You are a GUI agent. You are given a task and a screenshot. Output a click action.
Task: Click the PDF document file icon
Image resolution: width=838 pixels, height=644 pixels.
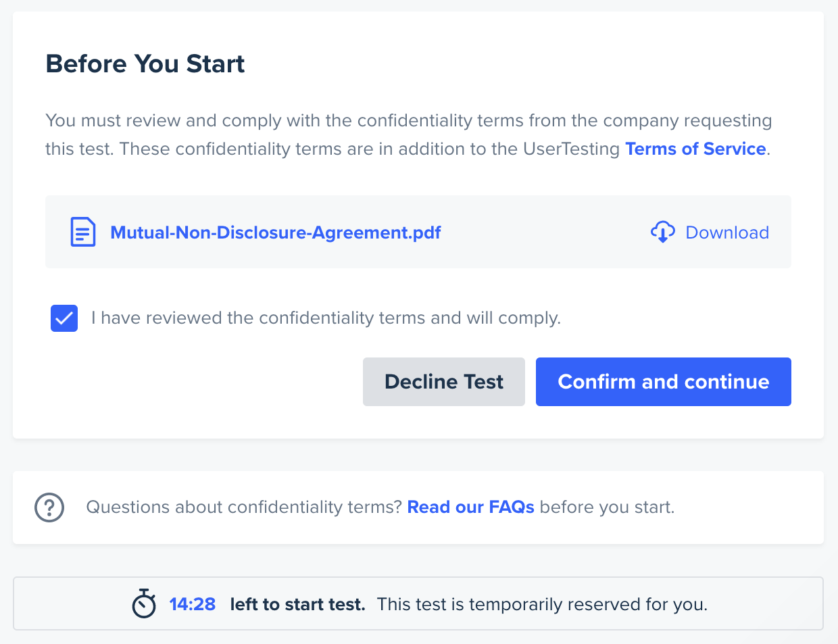(x=82, y=232)
